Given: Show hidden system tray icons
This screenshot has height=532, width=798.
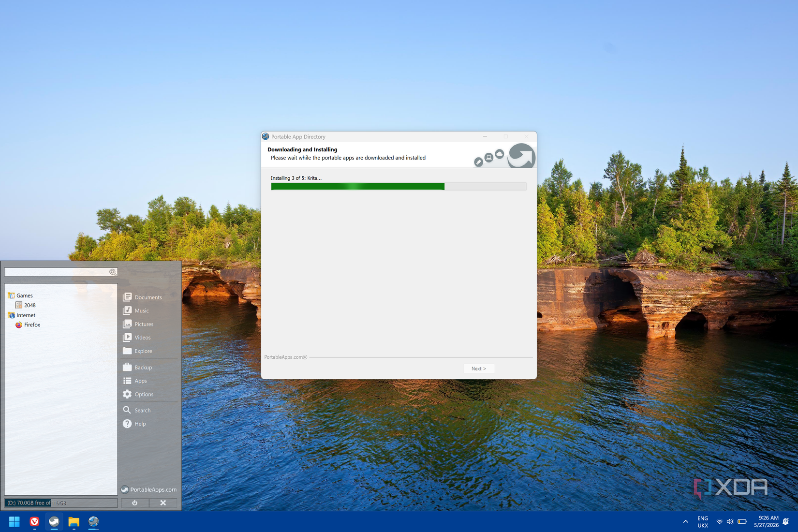Looking at the screenshot, I should pyautogui.click(x=685, y=521).
